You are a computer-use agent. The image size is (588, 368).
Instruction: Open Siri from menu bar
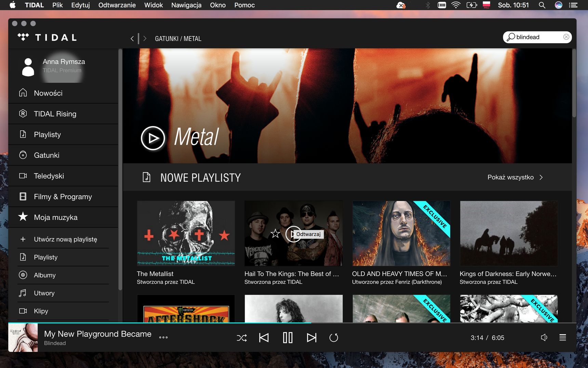tap(558, 5)
